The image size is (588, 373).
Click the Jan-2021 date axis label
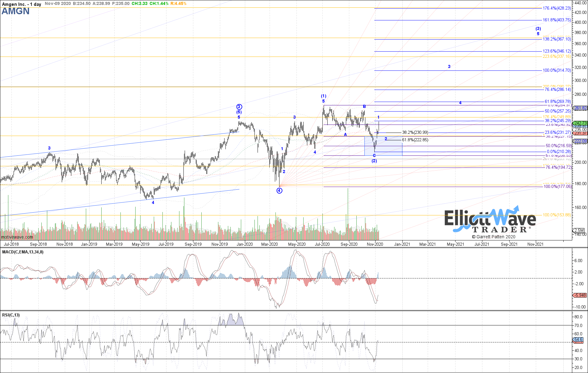[x=402, y=244]
